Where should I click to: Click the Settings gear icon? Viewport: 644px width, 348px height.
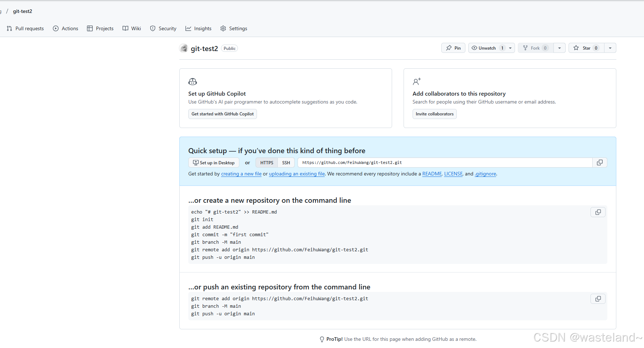[x=223, y=28]
